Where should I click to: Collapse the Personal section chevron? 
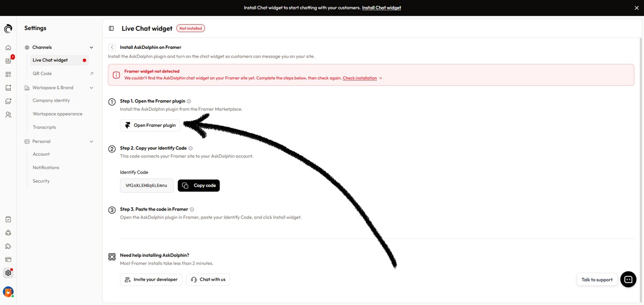91,141
